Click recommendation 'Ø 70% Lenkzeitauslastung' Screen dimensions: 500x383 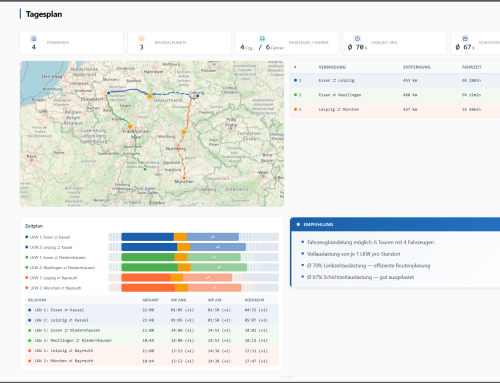tap(368, 266)
